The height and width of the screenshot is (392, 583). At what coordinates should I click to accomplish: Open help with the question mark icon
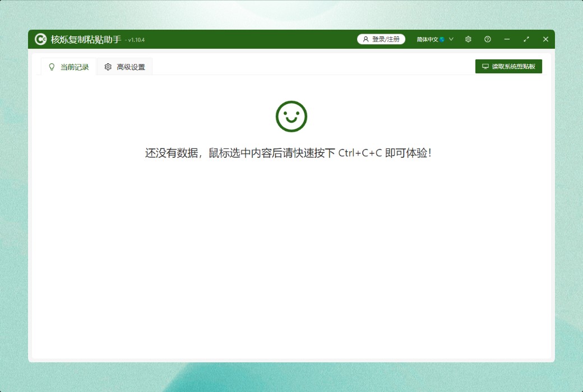(488, 39)
